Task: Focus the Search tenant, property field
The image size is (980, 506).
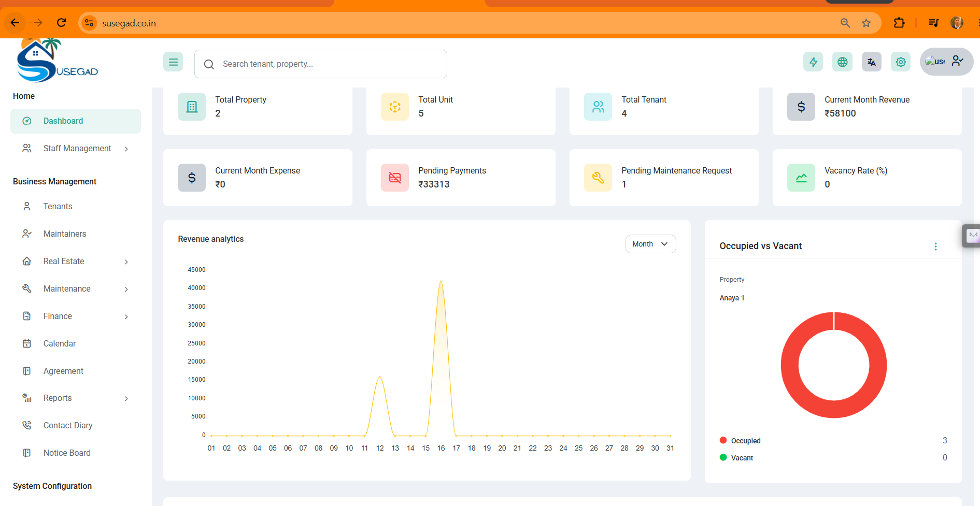Action: 321,64
